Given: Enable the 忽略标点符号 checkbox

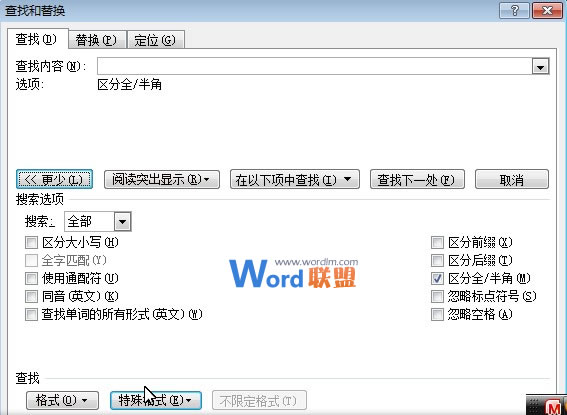Looking at the screenshot, I should pyautogui.click(x=437, y=296).
